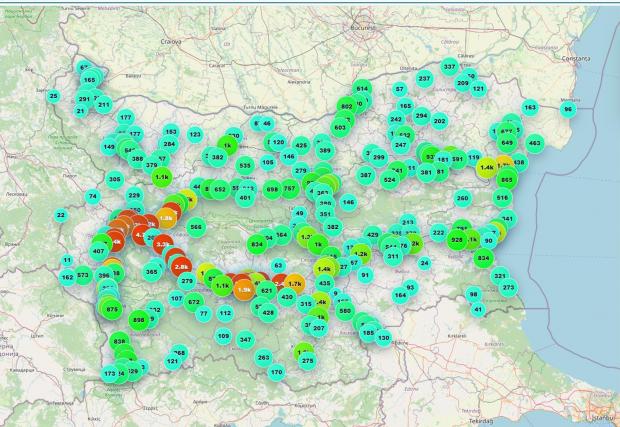Select the red 3.3k cluster marker

tap(164, 243)
